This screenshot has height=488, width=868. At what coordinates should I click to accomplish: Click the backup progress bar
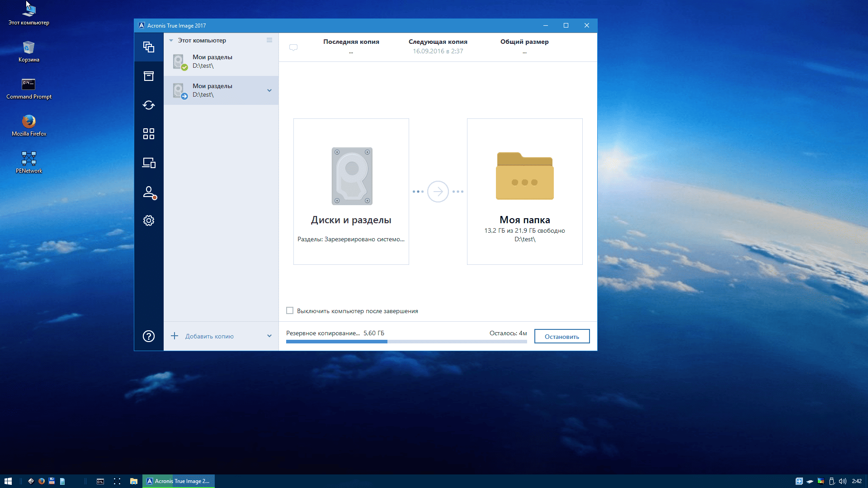[x=406, y=342]
